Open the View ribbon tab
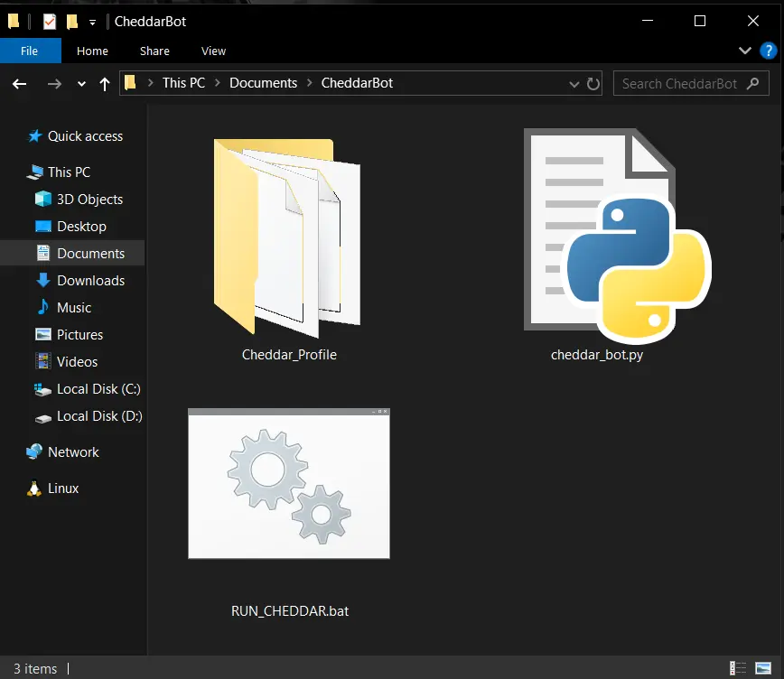 click(213, 51)
